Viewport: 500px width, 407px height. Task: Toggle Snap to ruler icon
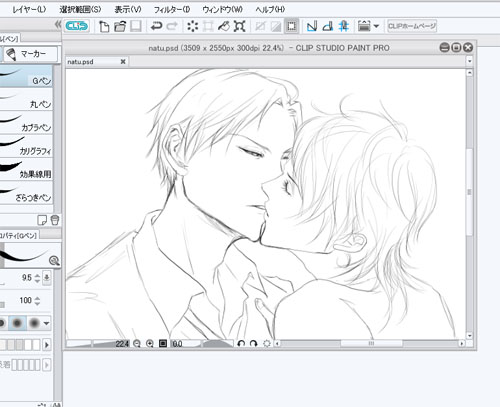pyautogui.click(x=312, y=26)
